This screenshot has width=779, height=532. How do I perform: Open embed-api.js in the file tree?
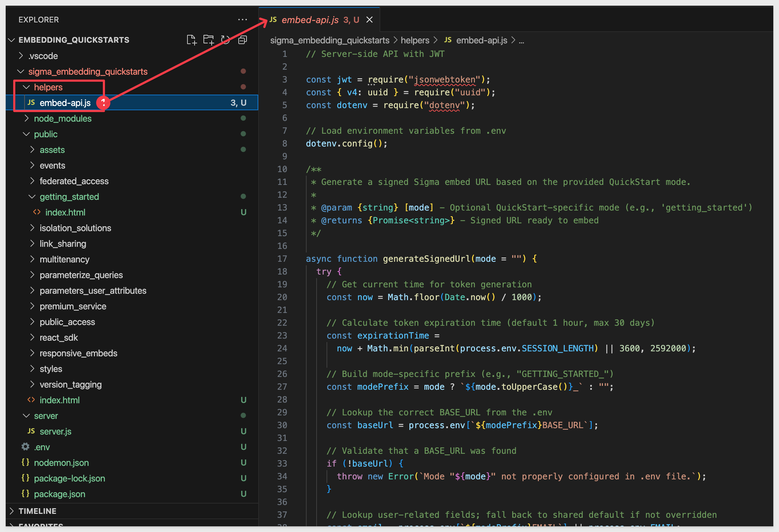coord(132,103)
